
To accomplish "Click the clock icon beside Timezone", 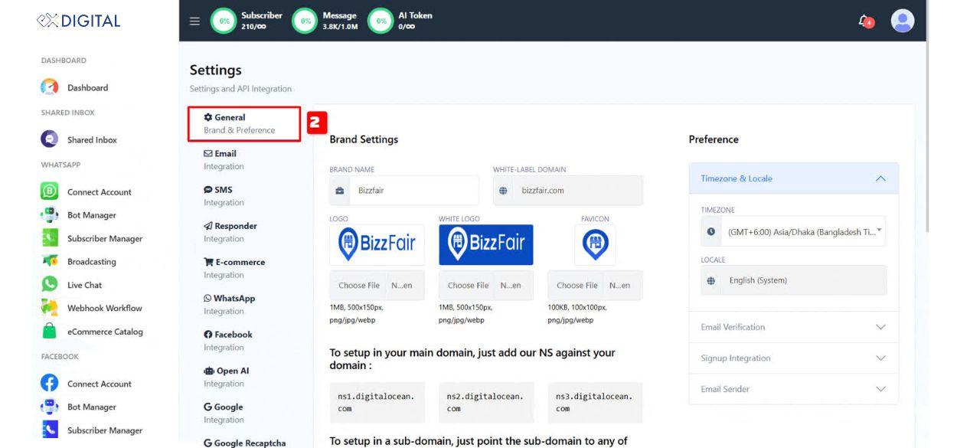I will 711,231.
